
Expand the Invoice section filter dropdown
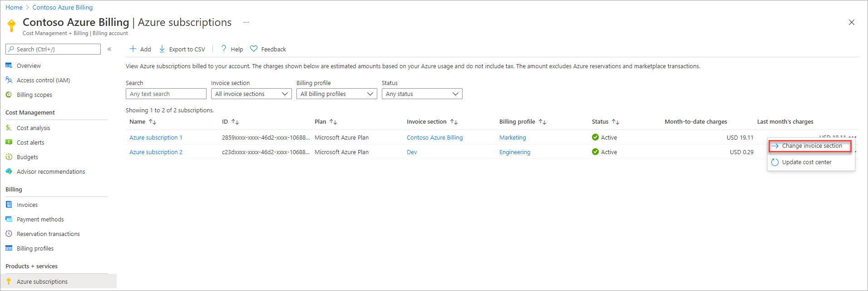tap(252, 94)
